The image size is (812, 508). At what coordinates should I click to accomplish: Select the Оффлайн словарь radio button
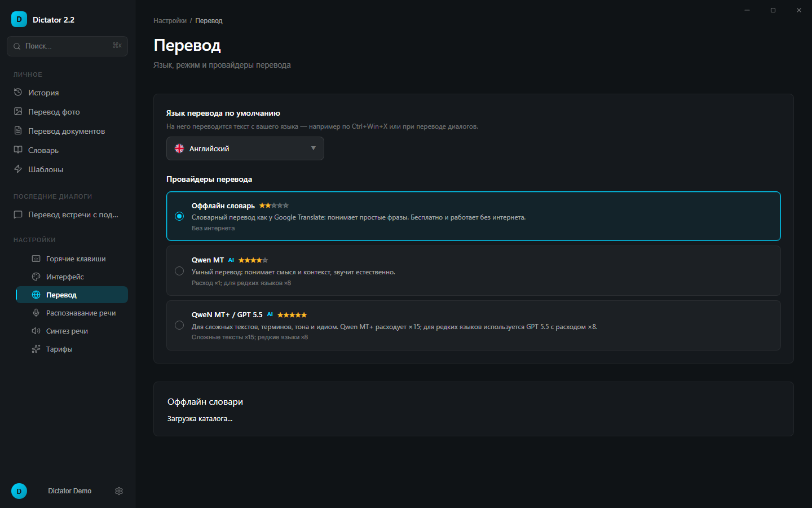tap(179, 216)
